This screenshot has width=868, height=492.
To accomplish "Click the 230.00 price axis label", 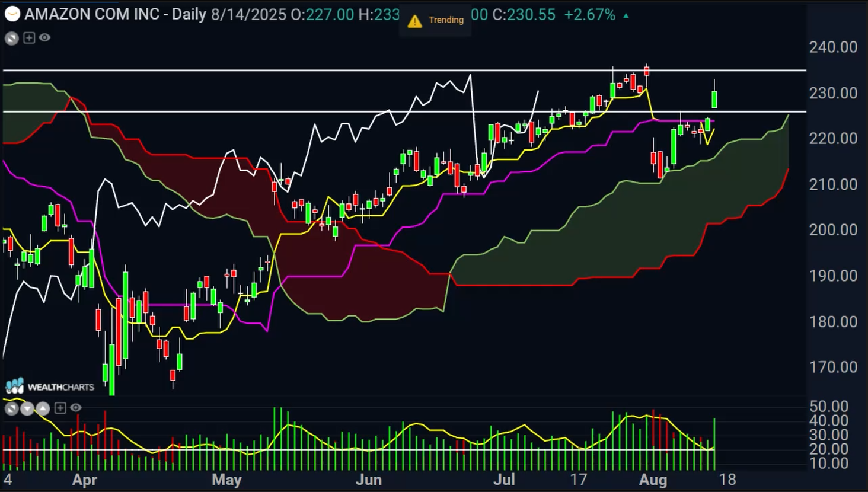I will coord(833,92).
